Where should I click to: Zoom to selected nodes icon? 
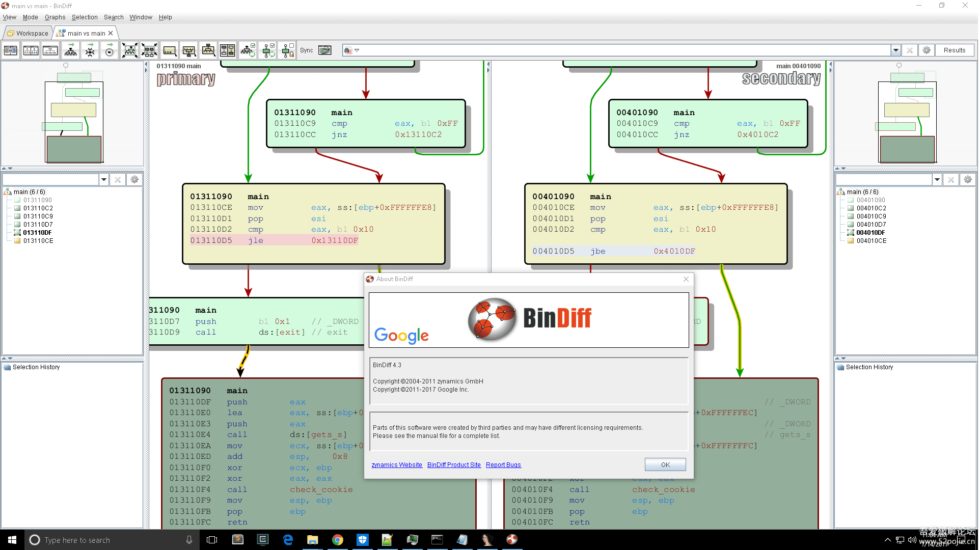point(149,50)
